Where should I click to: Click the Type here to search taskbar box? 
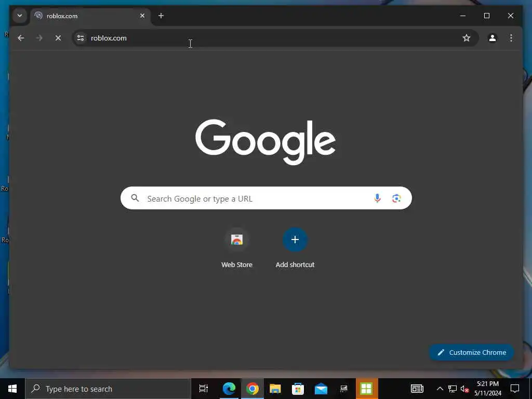(108, 389)
